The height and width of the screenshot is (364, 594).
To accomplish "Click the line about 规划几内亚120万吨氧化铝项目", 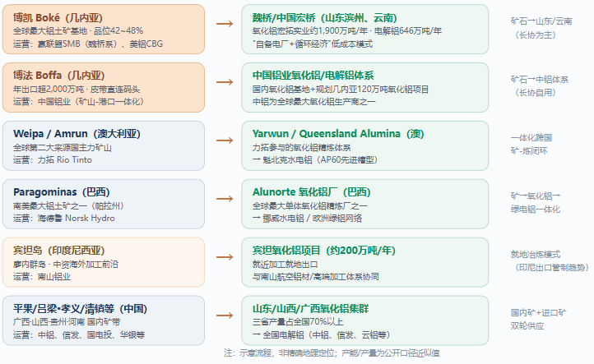I will coord(341,90).
